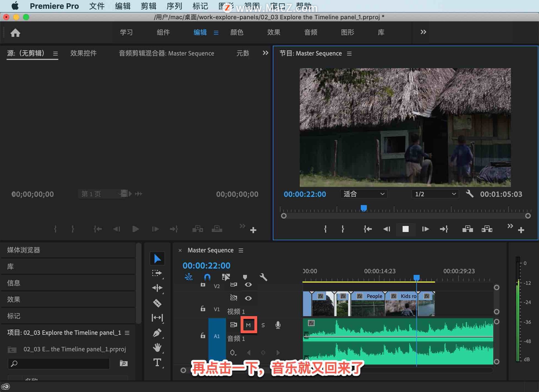Open button editor plus in Program Monitor

(x=521, y=230)
